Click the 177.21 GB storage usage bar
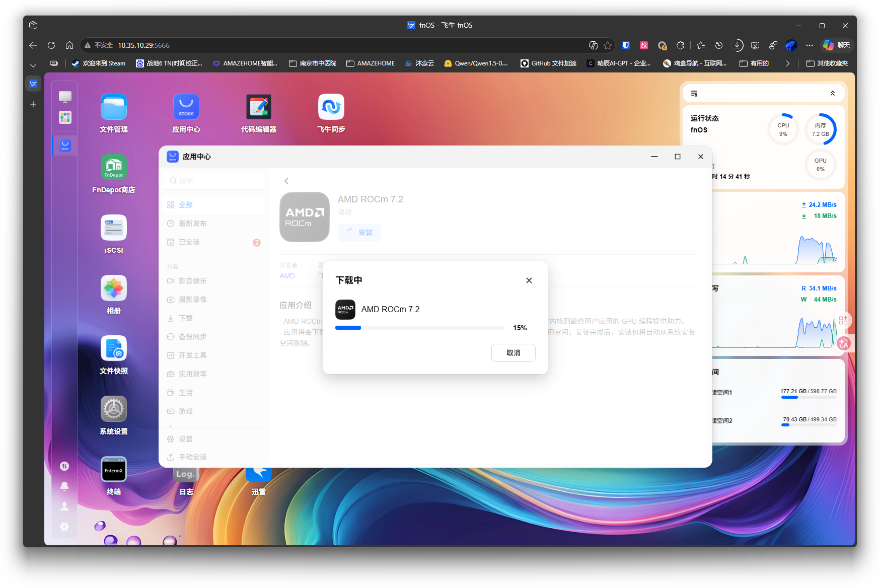The image size is (880, 588). pos(809,397)
